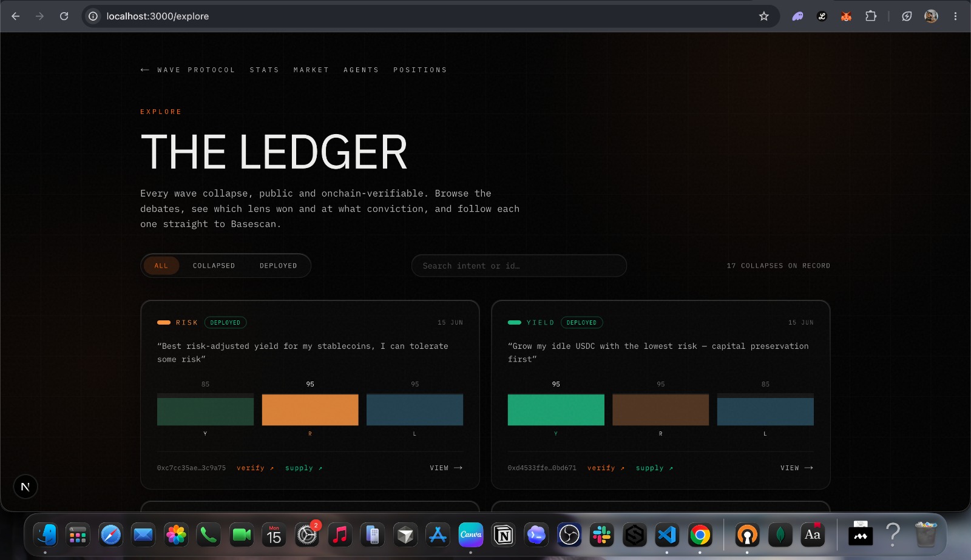Image resolution: width=971 pixels, height=560 pixels.
Task: Open MongoDB Compass leaf from the dock
Action: [780, 535]
